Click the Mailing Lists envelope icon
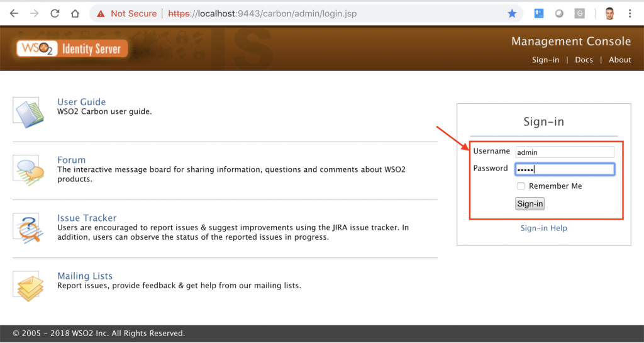The height and width of the screenshot is (343, 644). [x=28, y=286]
